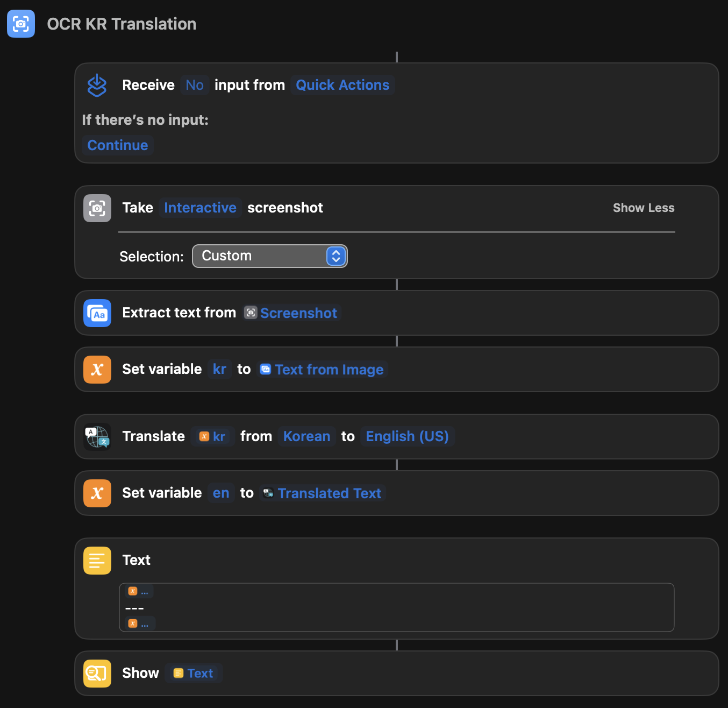Change the Interactive screenshot type option
The height and width of the screenshot is (708, 728).
click(x=200, y=208)
